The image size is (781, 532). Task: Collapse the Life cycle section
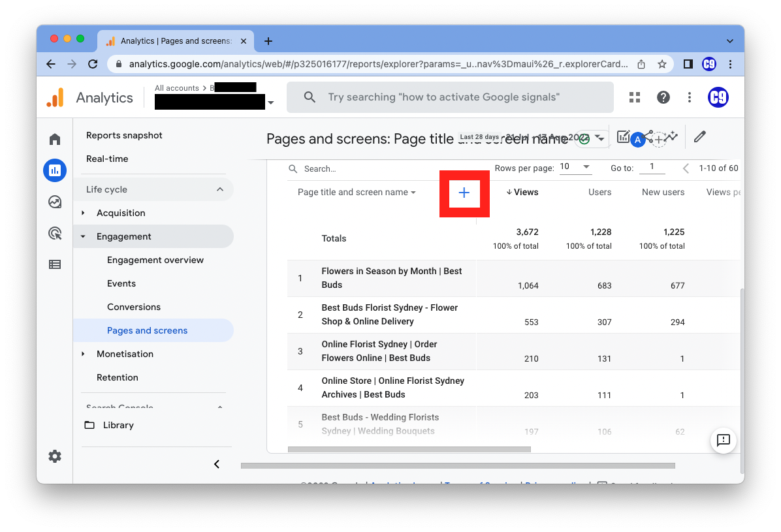[x=220, y=189]
